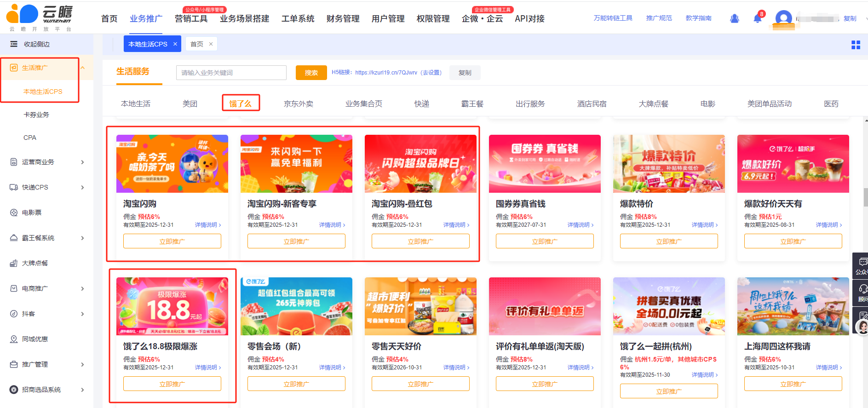
Task: Expand the 抖客 chevron
Action: (x=83, y=314)
